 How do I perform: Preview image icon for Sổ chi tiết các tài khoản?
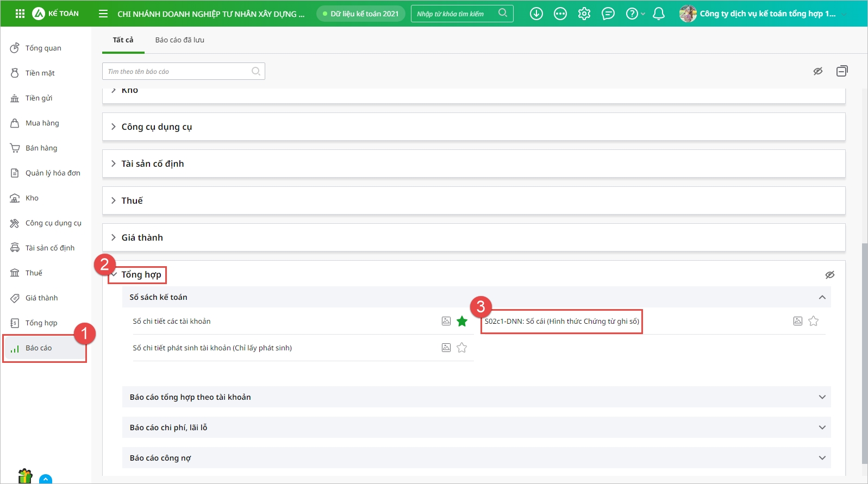click(446, 321)
